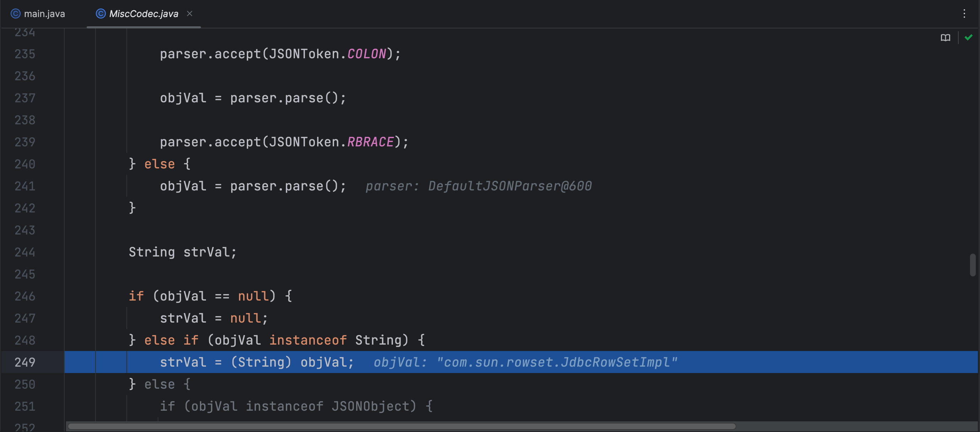Click the RBRACE constant on line 239
The height and width of the screenshot is (432, 980).
tap(371, 142)
